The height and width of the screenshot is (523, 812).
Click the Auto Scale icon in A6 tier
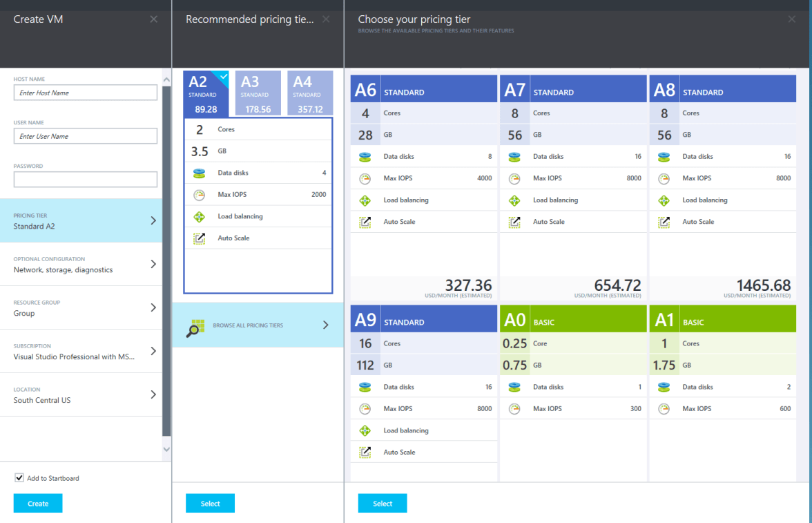point(365,222)
